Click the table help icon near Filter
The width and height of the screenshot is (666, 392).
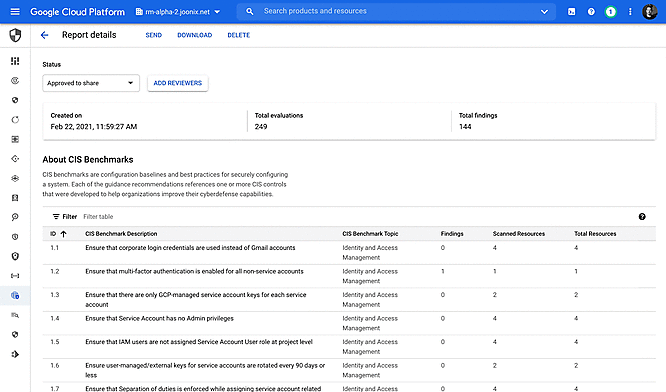point(642,217)
